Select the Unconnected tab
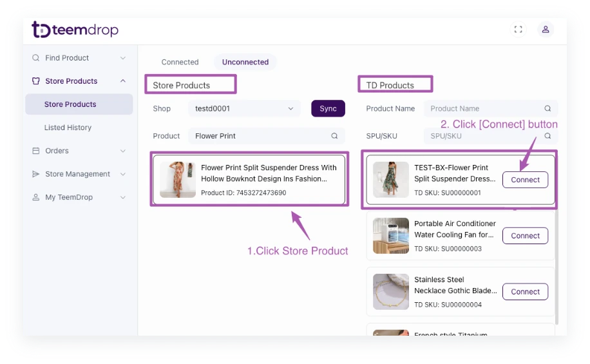The height and width of the screenshot is (364, 590). (245, 62)
